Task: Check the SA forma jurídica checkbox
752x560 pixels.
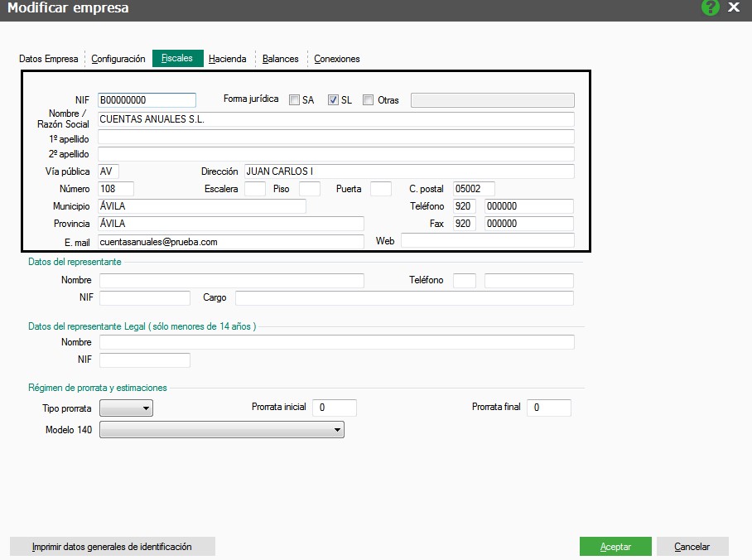Action: coord(294,99)
